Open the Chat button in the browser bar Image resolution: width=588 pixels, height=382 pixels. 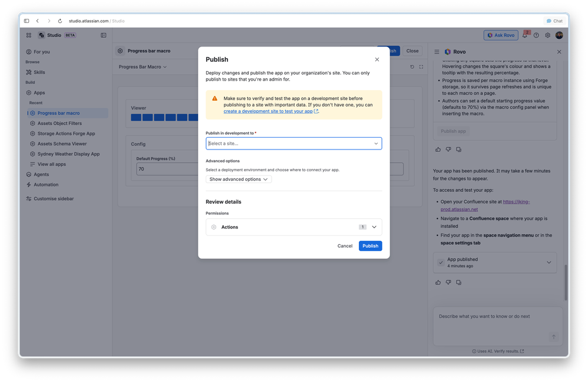coord(554,21)
